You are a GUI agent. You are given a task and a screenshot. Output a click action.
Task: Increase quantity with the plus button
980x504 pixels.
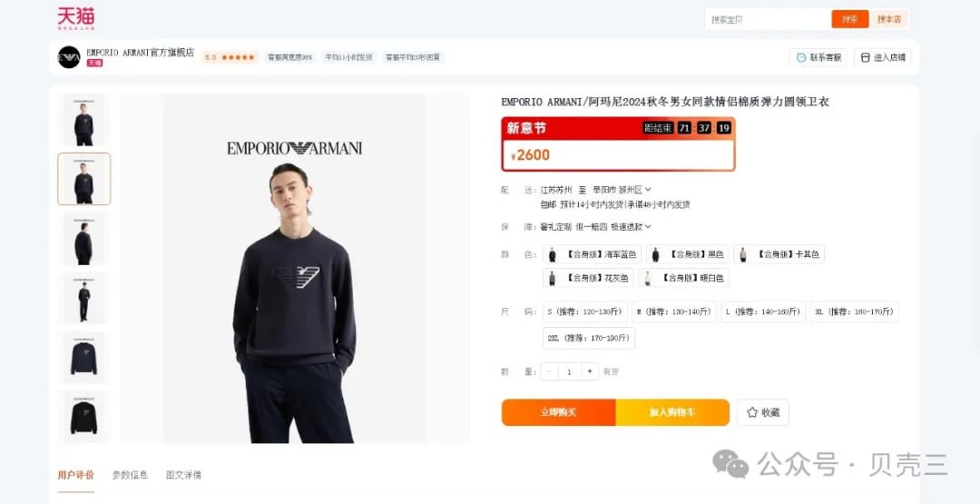click(589, 371)
